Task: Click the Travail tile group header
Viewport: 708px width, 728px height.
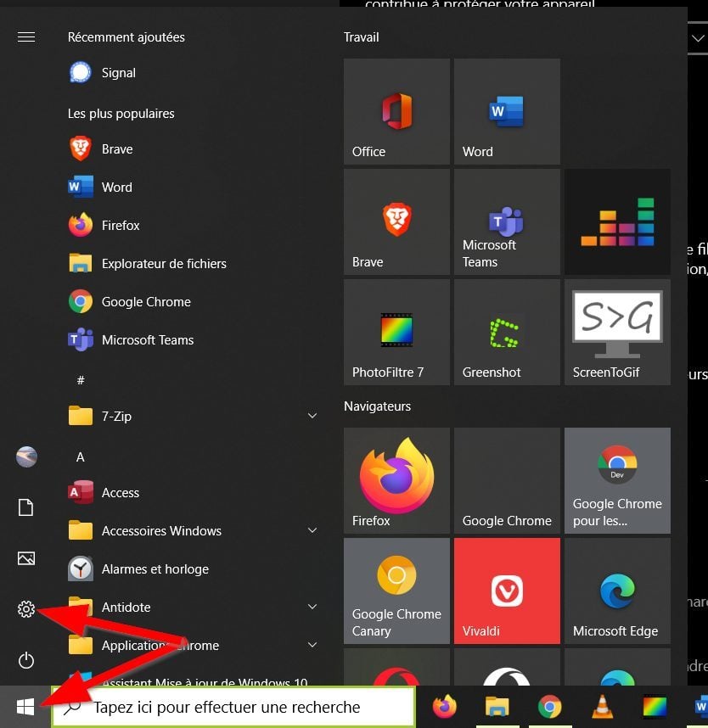Action: pos(361,37)
